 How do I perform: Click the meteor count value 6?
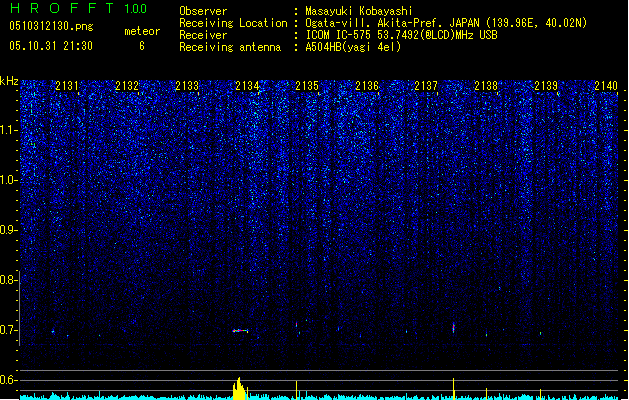(142, 46)
